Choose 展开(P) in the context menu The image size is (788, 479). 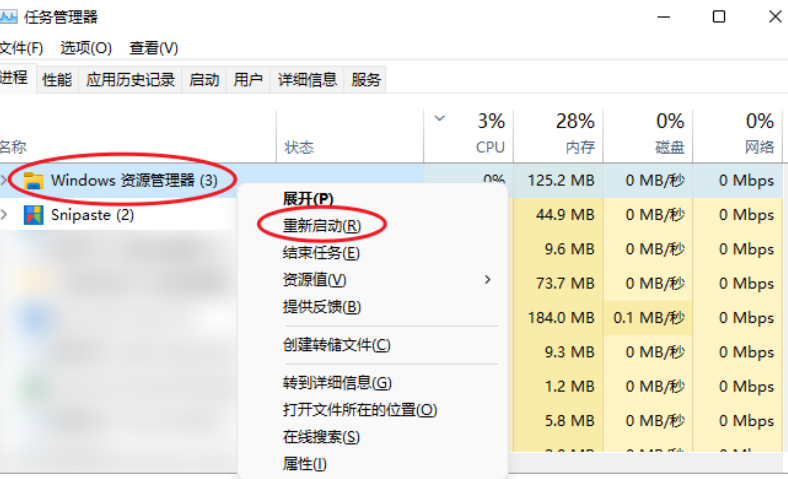[308, 199]
